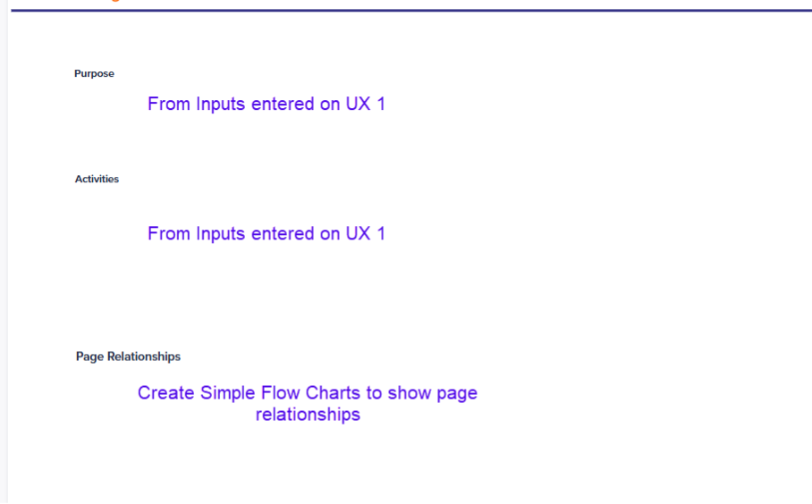The image size is (812, 504).
Task: Click the purple text under Activities
Action: 266,234
